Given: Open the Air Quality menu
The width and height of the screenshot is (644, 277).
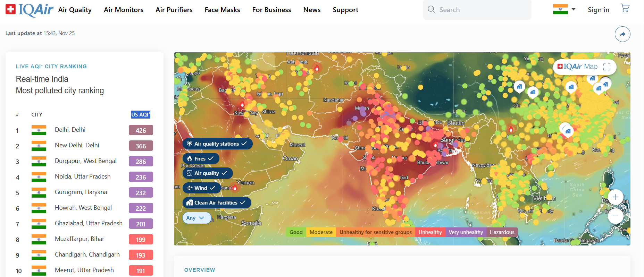Looking at the screenshot, I should pyautogui.click(x=75, y=10).
